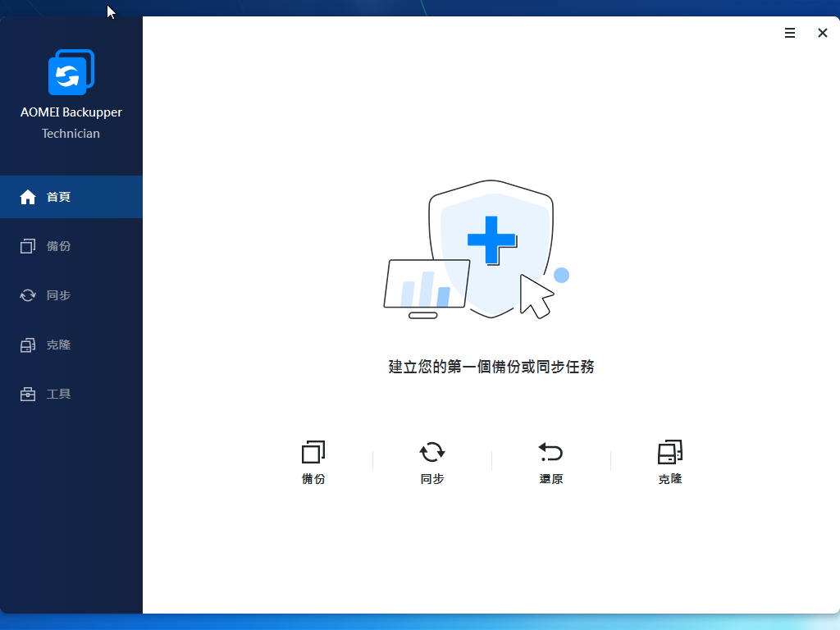This screenshot has width=840, height=630.
Task: Open the hamburger menu icon
Action: tap(790, 33)
